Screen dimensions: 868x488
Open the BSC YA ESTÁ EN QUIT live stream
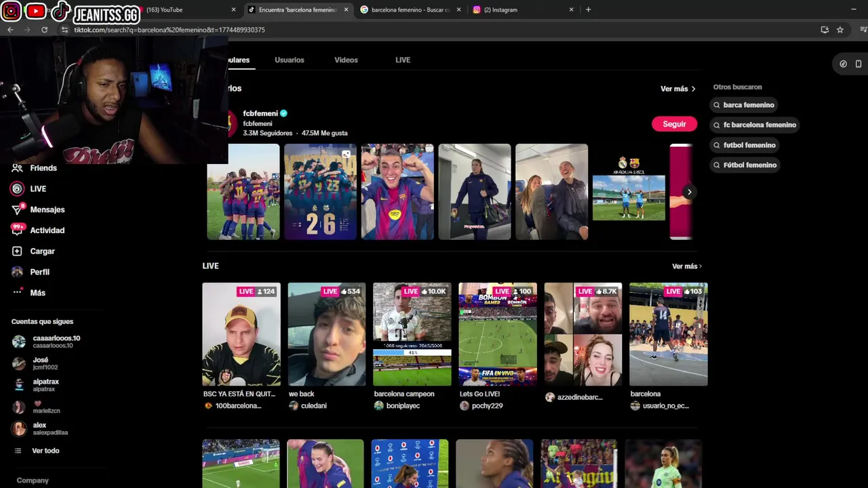241,334
